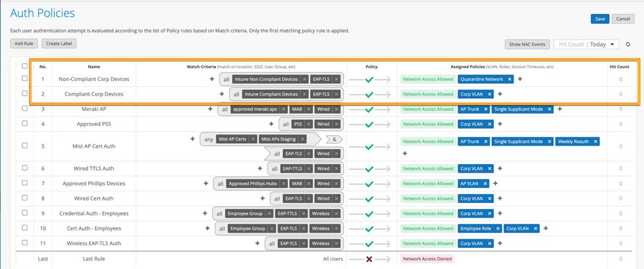The image size is (644, 269).
Task: Click the Hit Count column header
Action: pos(619,67)
